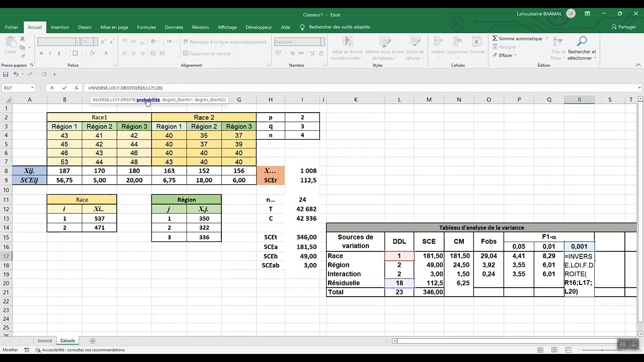Click the increase indent icon

tap(162, 53)
